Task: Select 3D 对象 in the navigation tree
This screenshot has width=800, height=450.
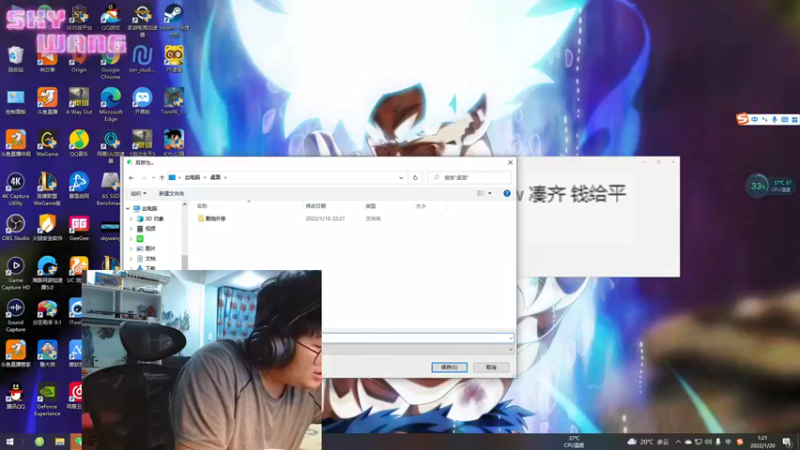Action: (x=155, y=219)
